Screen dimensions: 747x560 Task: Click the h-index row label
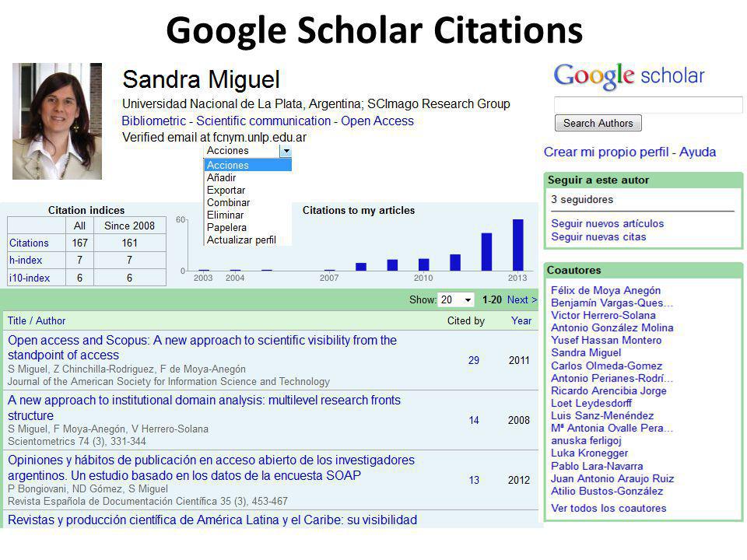coord(26,260)
